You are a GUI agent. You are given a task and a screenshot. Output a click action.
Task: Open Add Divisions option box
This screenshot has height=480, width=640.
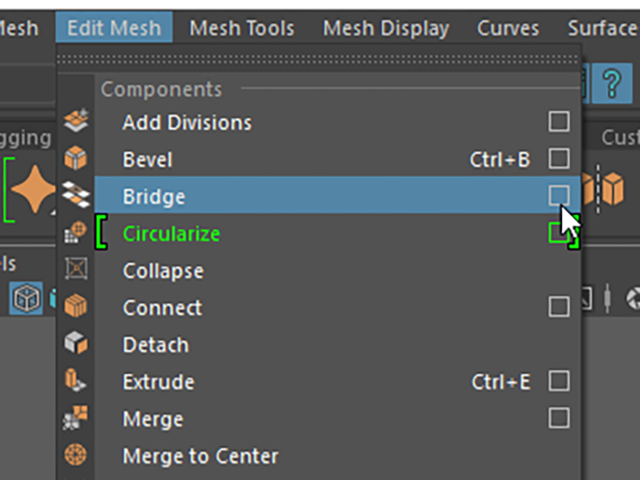[x=559, y=122]
